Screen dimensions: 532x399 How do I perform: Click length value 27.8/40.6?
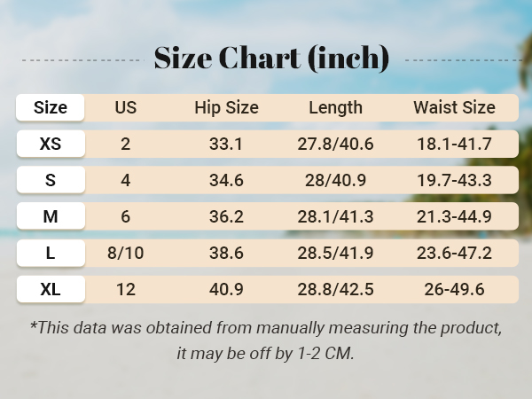335,144
